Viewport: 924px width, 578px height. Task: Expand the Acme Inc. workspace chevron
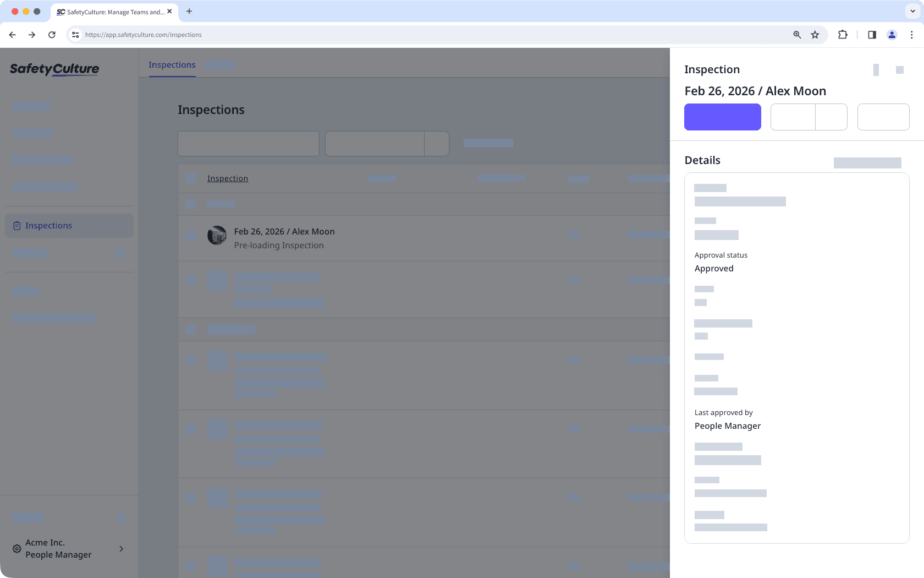[x=121, y=549]
